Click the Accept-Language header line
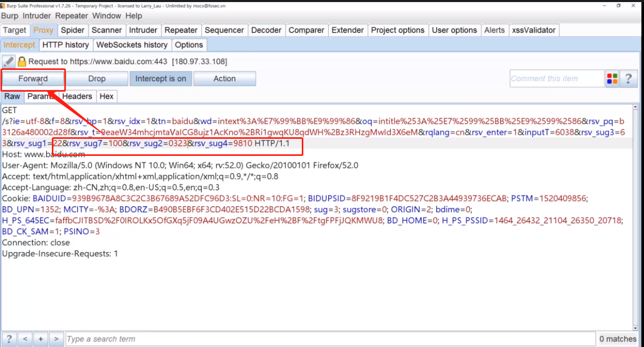 (x=111, y=187)
